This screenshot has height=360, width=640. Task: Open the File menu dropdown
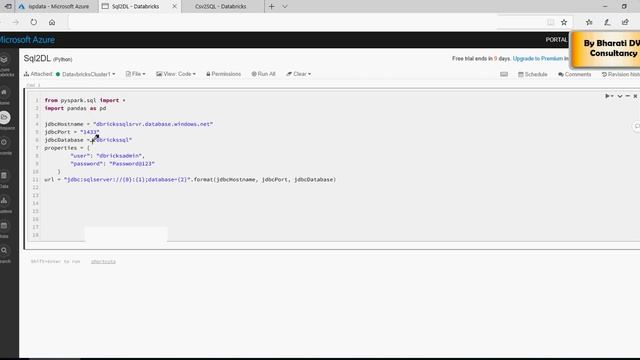(136, 74)
